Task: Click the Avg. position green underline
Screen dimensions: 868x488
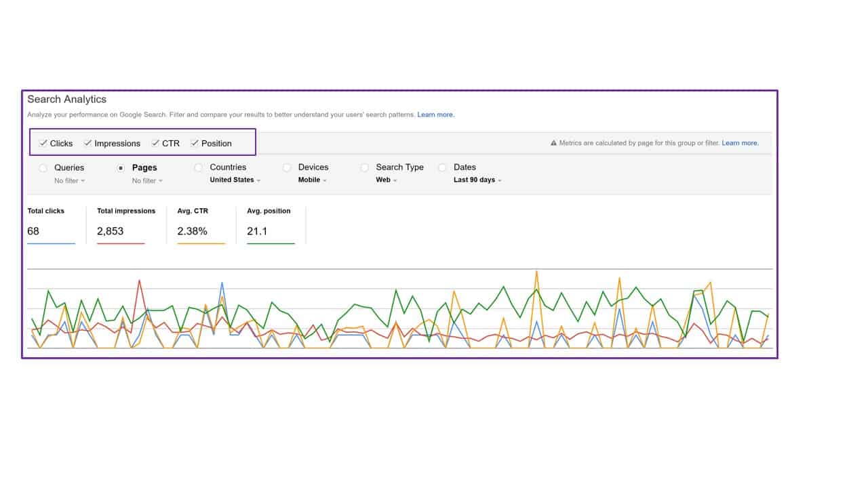Action: 271,243
